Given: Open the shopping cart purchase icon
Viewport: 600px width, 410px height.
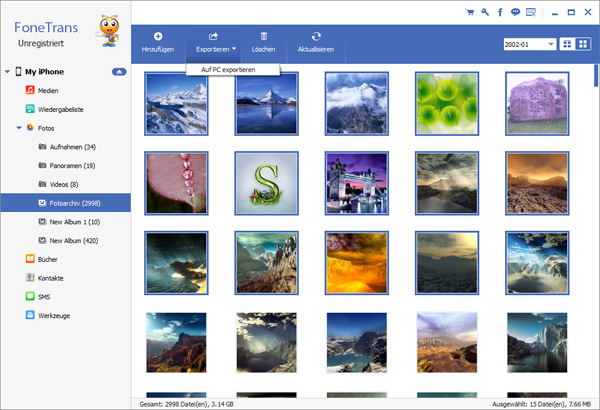Looking at the screenshot, I should tap(470, 12).
